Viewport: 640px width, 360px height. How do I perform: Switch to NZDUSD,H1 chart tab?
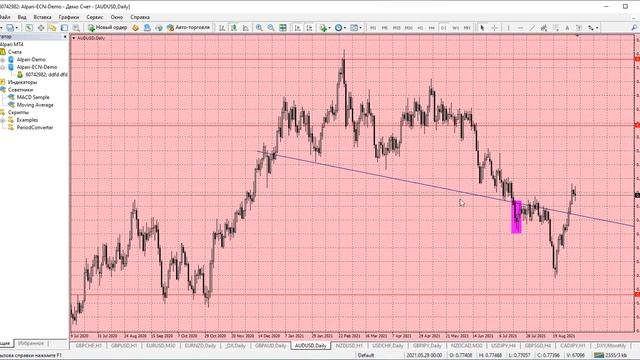(349, 346)
